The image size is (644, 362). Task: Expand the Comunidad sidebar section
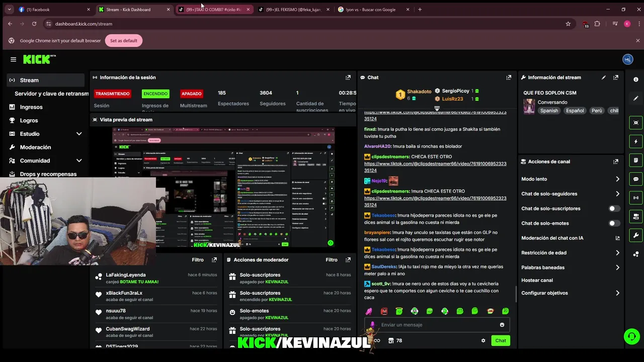pos(79,160)
